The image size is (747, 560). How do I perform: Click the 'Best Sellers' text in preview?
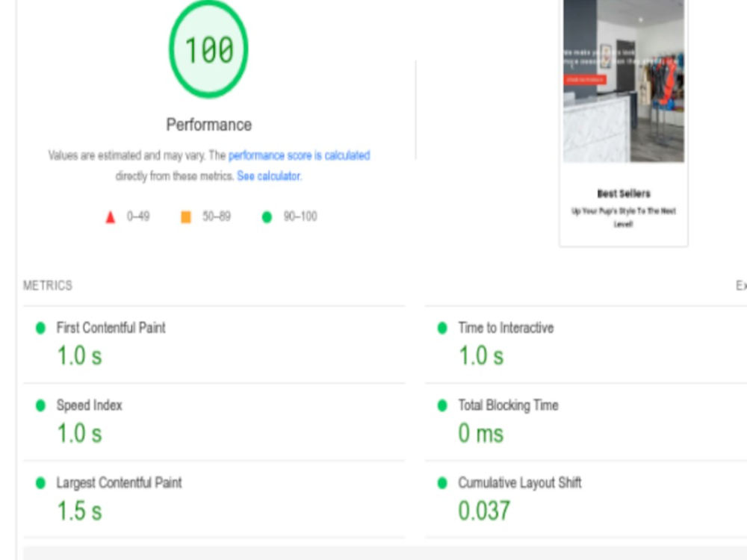point(624,193)
